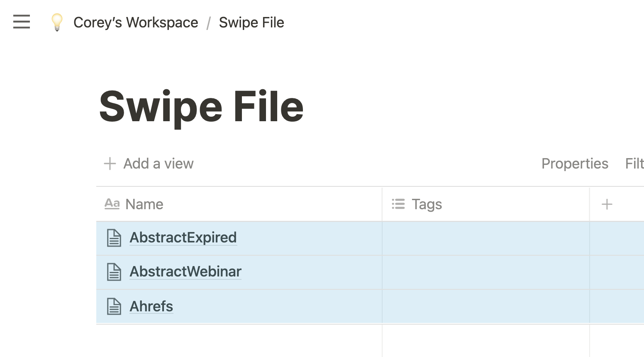This screenshot has width=644, height=357.
Task: Open the sidebar hamburger menu
Action: [21, 22]
